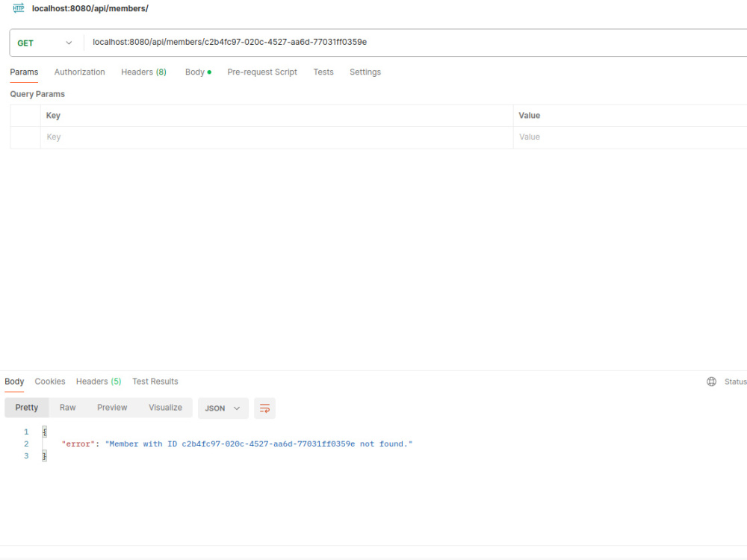The height and width of the screenshot is (560, 747).
Task: Click the closing brace on line 3
Action: pos(44,456)
